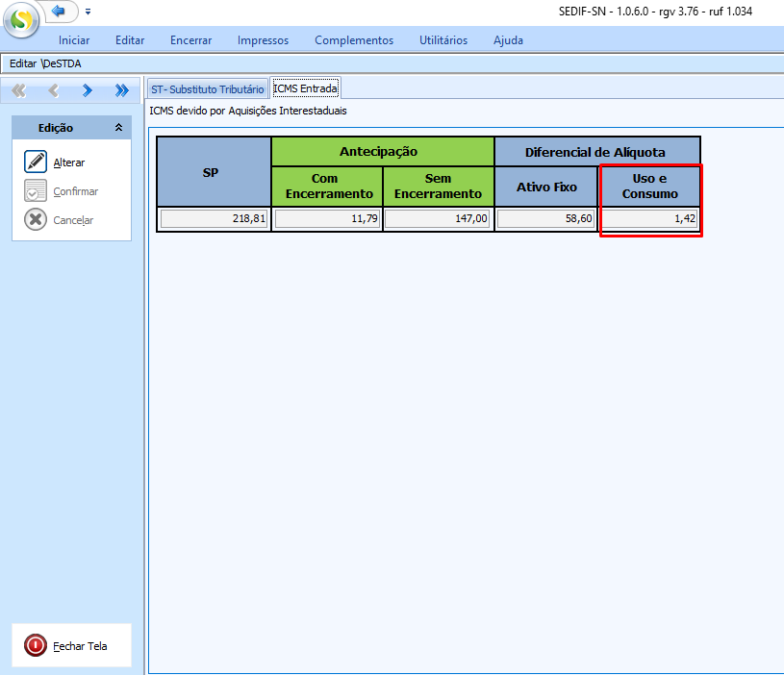Open the quick access customize dropdown arrow
The width and height of the screenshot is (784, 675).
pos(88,11)
